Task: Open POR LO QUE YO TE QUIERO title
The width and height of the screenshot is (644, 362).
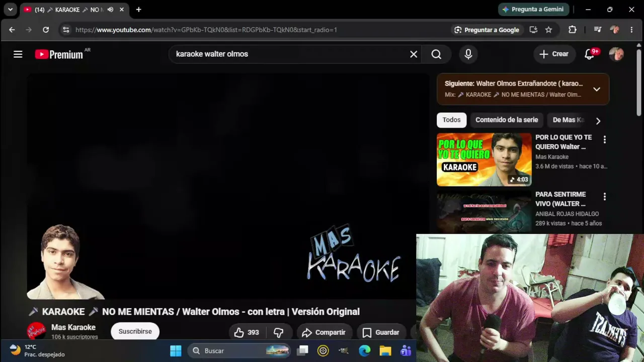Action: [563, 142]
